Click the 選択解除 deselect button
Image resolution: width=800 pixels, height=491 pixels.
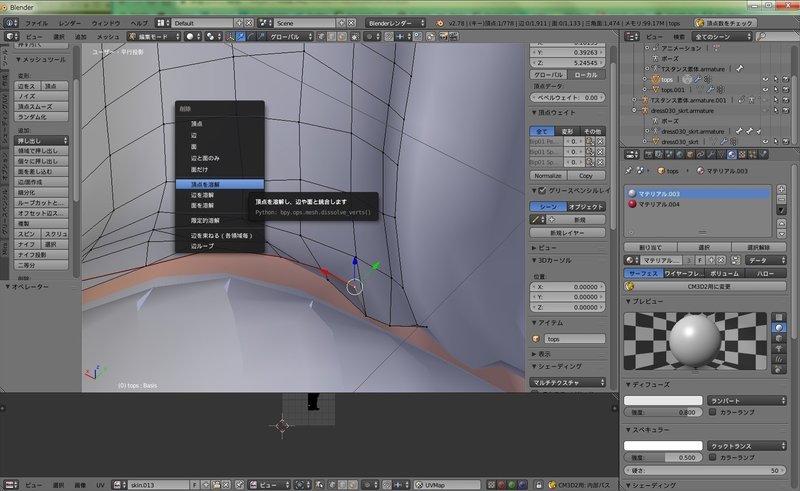[x=758, y=248]
